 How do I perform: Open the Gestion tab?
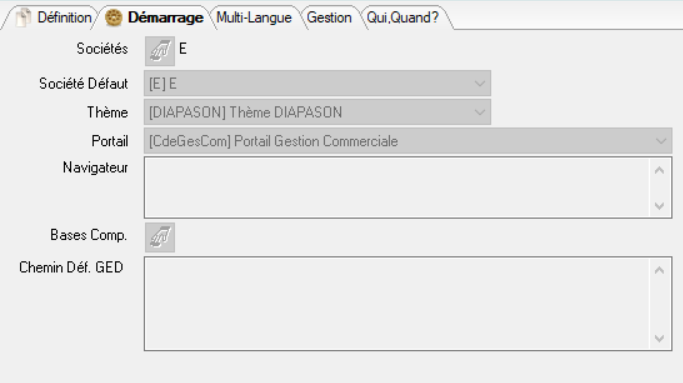coord(329,17)
